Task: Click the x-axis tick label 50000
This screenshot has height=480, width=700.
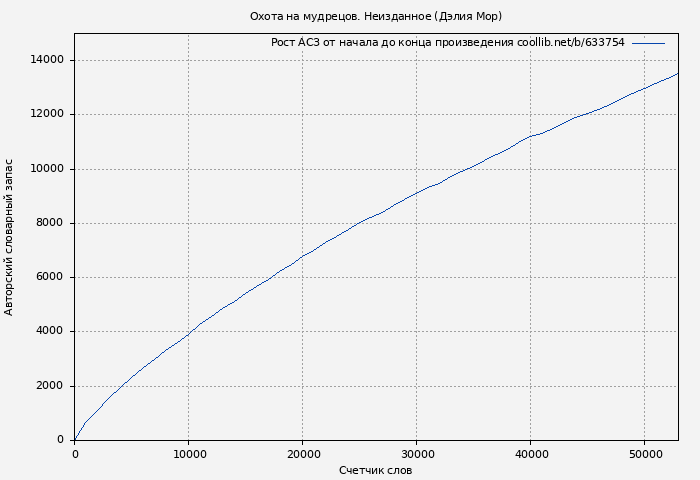Action: pyautogui.click(x=644, y=454)
